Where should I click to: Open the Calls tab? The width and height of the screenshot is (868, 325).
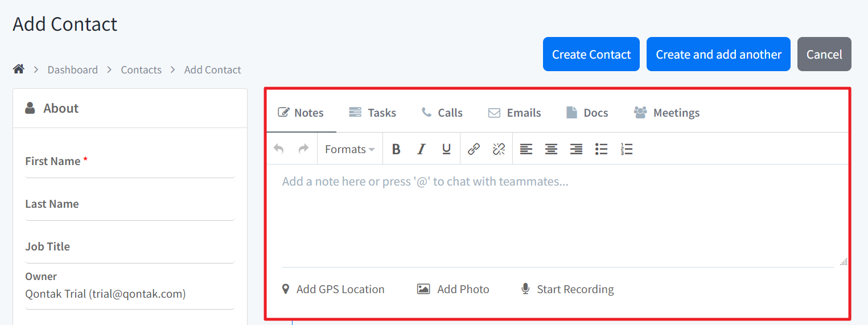(442, 113)
